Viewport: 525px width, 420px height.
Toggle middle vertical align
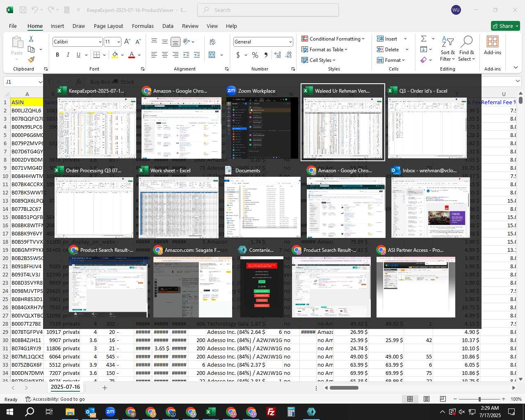[x=164, y=41]
